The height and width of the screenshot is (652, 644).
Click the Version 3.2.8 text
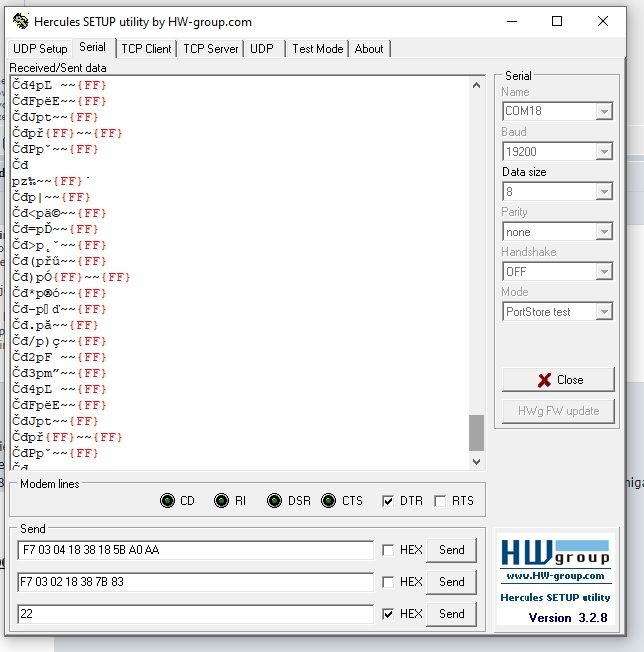(568, 617)
